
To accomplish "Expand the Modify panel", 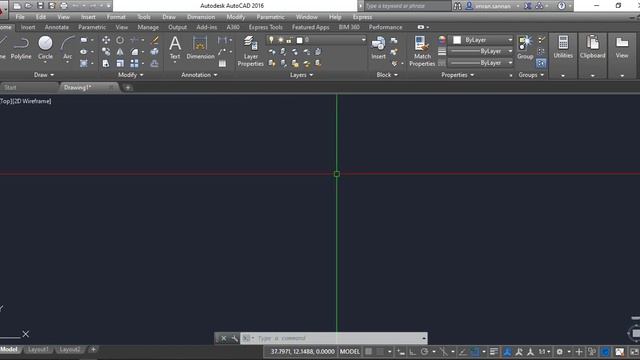I will point(131,75).
